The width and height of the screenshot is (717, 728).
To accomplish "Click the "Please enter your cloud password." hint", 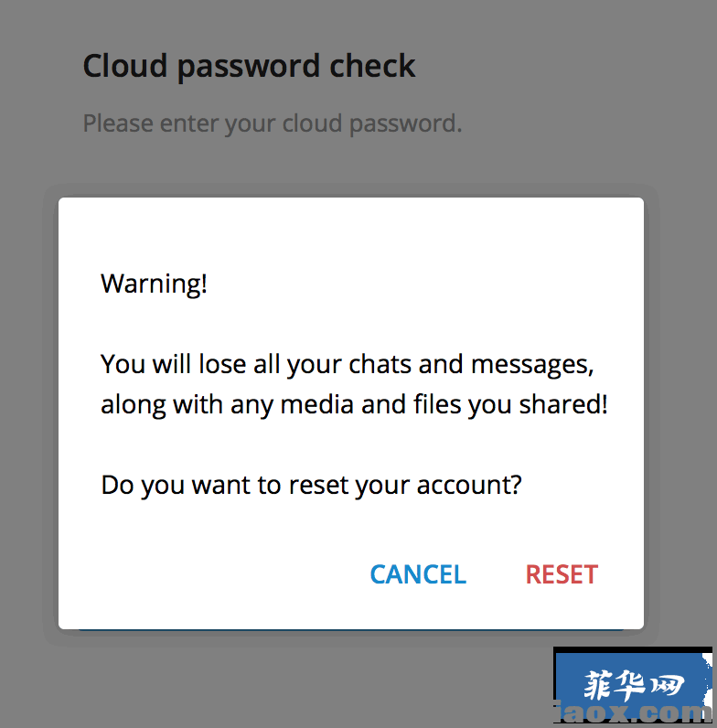I will 273,124.
